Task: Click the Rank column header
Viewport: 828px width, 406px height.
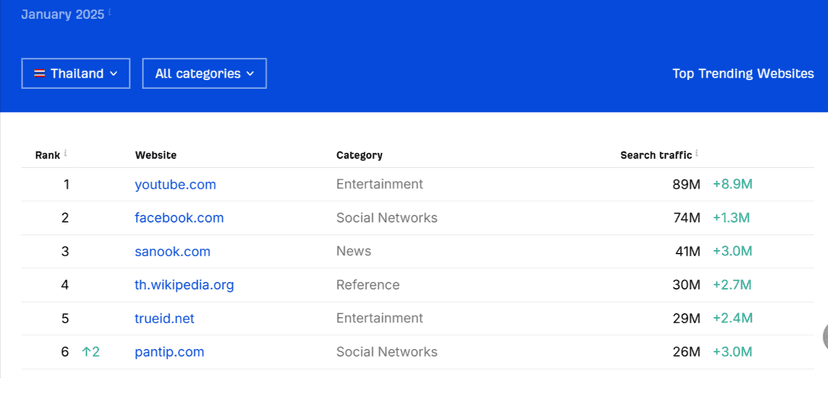Action: click(48, 155)
